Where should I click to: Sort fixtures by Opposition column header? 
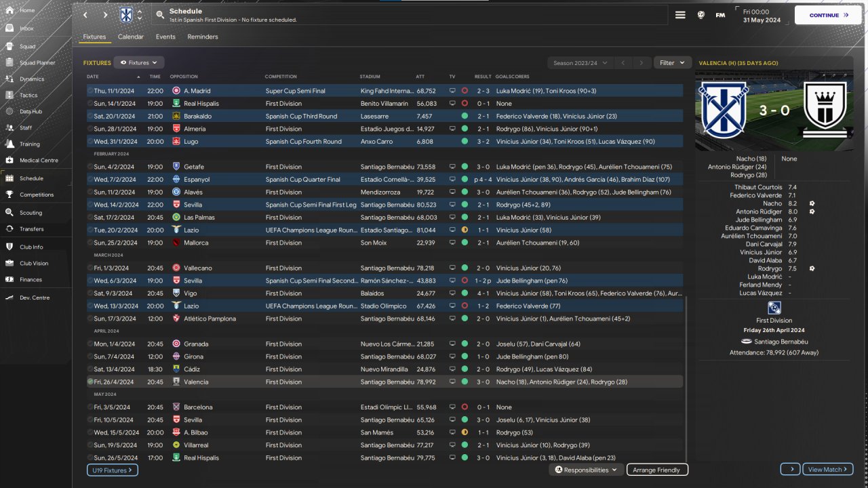tap(184, 77)
